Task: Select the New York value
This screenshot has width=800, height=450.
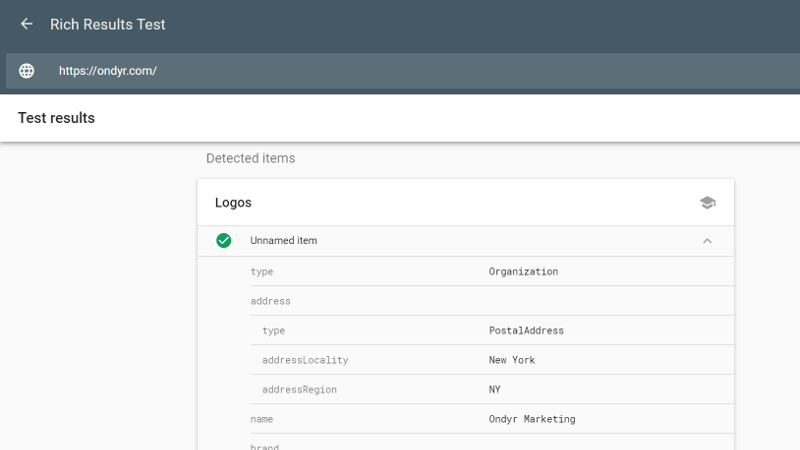Action: tap(512, 360)
